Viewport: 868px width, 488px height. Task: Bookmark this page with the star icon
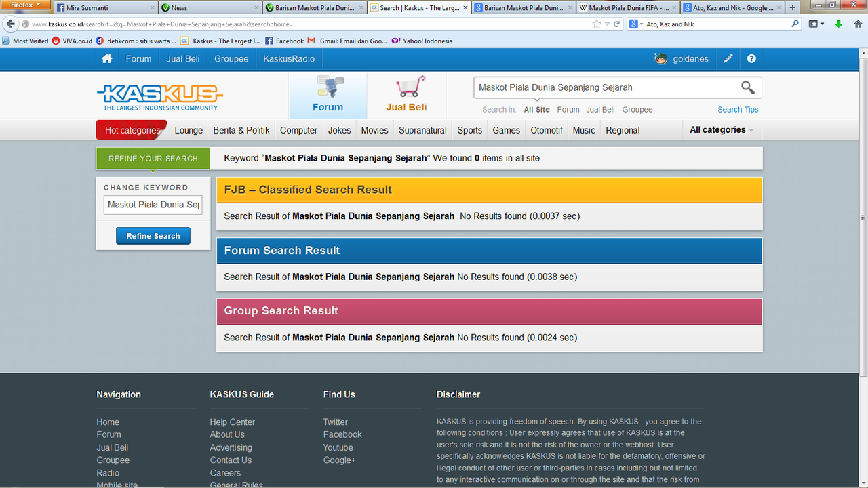pyautogui.click(x=596, y=24)
